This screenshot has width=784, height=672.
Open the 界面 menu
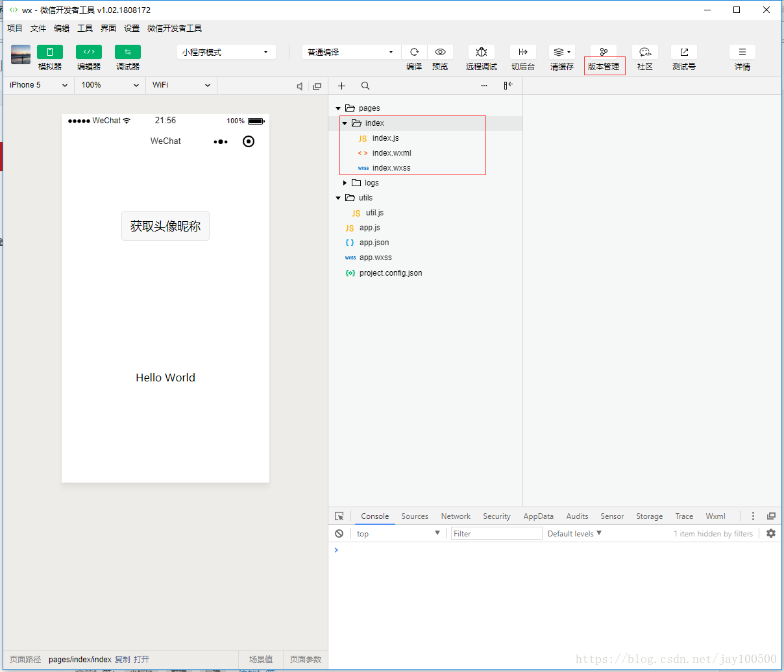click(x=108, y=29)
